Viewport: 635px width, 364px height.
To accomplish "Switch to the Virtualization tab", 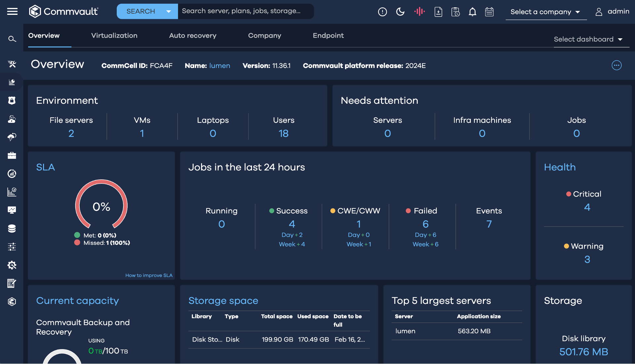I will tap(114, 36).
